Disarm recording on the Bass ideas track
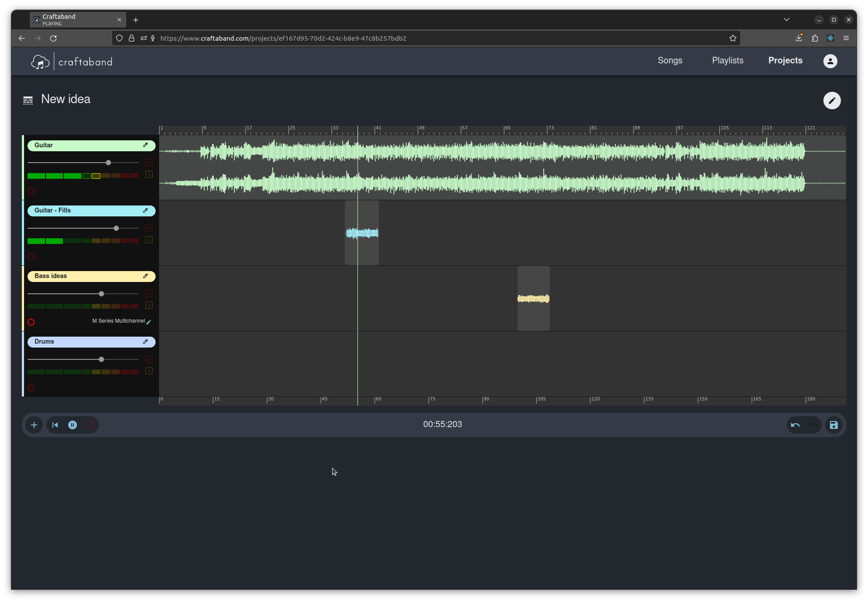The width and height of the screenshot is (868, 602). pyautogui.click(x=31, y=322)
